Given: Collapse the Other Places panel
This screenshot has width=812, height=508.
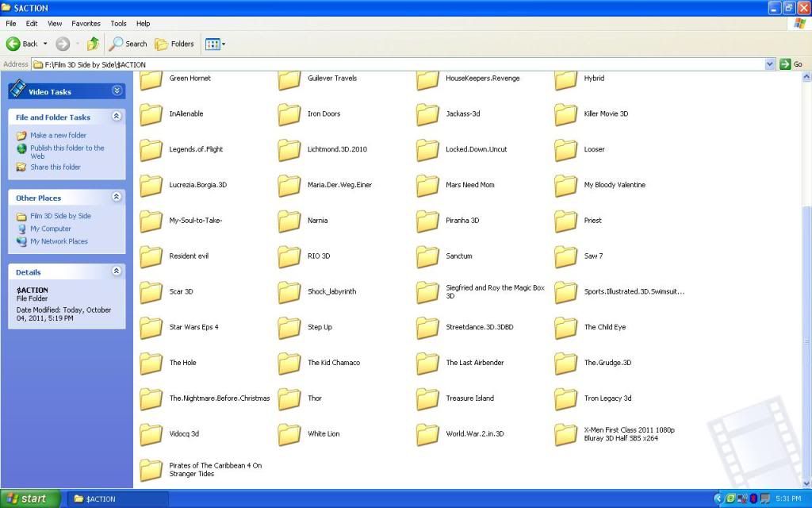Looking at the screenshot, I should click(x=117, y=197).
